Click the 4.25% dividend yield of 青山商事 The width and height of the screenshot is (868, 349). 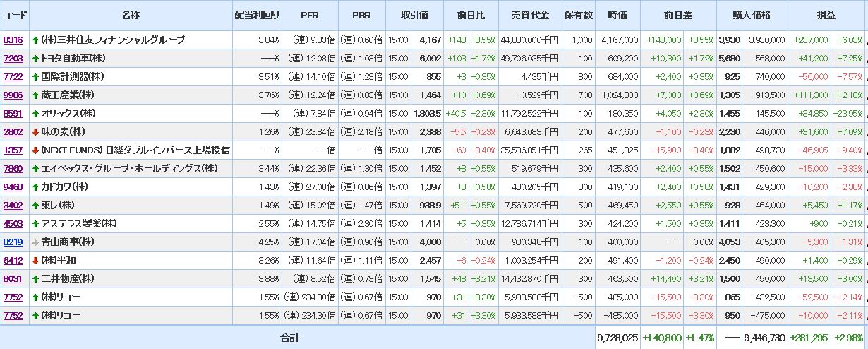click(x=268, y=242)
